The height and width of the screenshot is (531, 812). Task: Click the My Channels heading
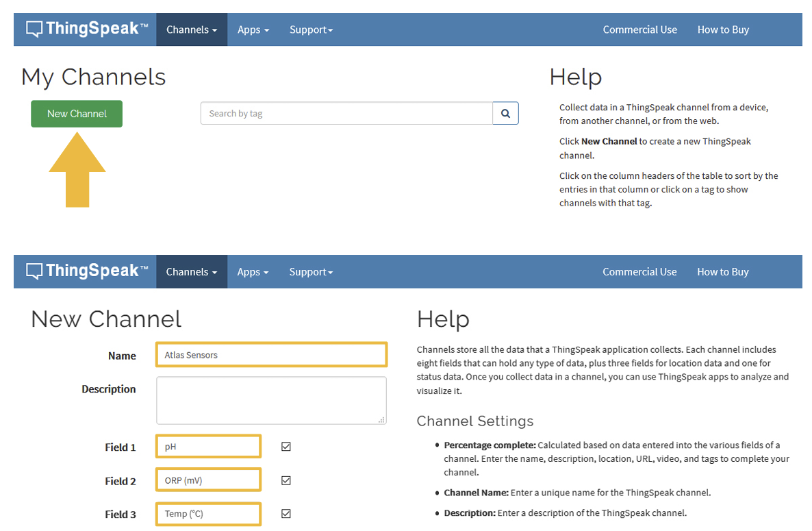click(x=93, y=77)
